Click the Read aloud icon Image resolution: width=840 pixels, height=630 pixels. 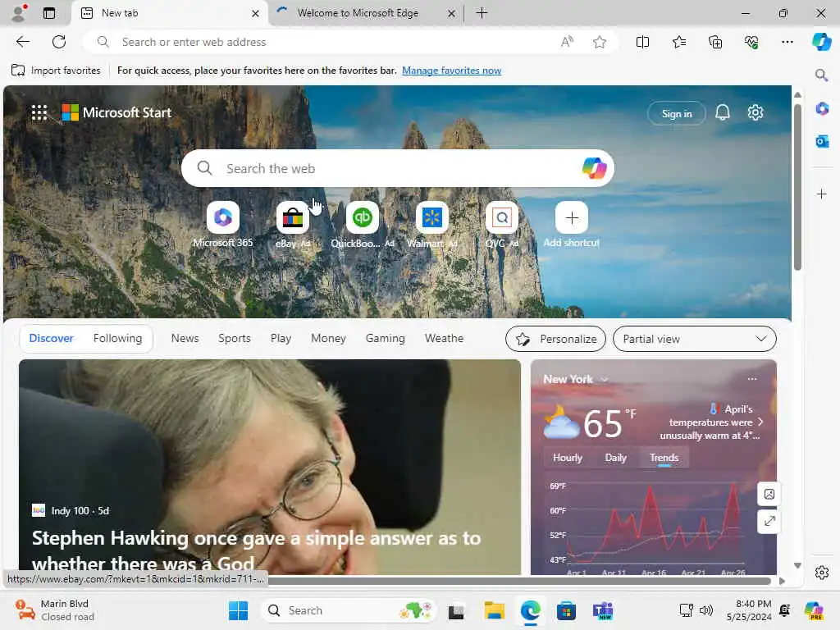click(x=567, y=42)
